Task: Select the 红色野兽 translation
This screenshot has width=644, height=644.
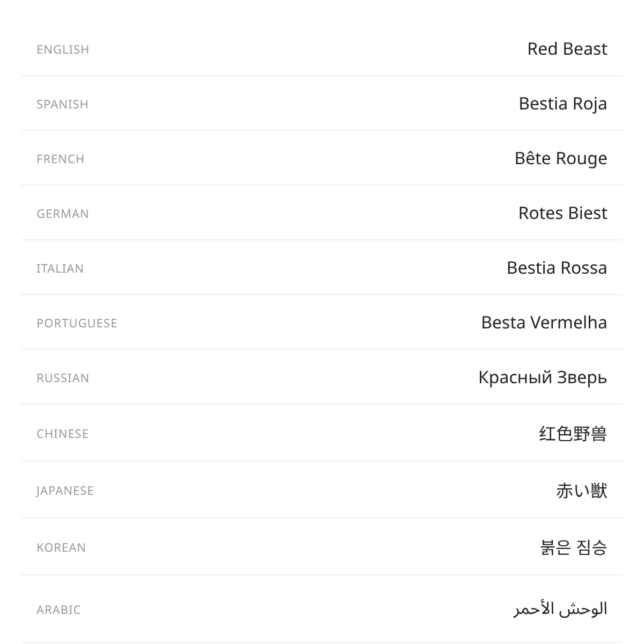Action: coord(573,434)
